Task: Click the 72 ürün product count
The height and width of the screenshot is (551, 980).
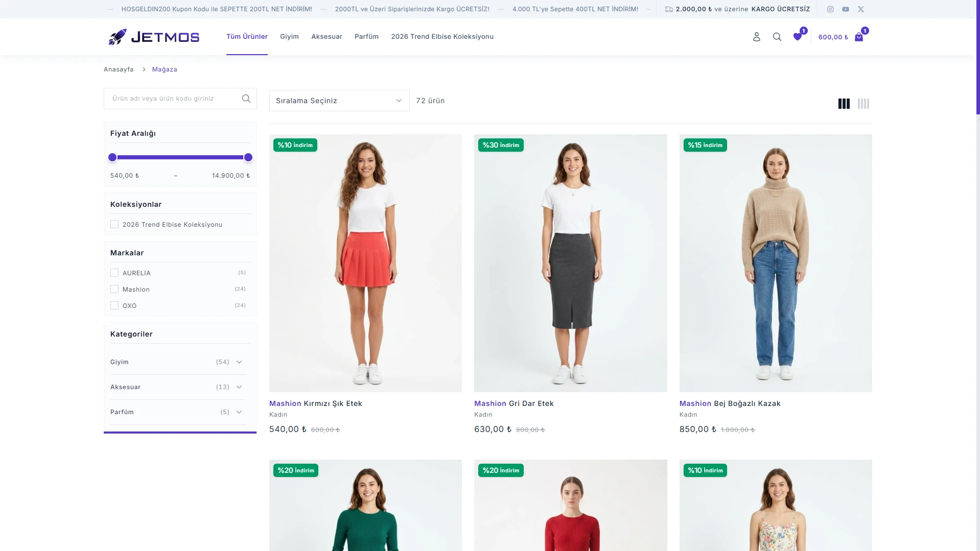Action: click(x=430, y=101)
